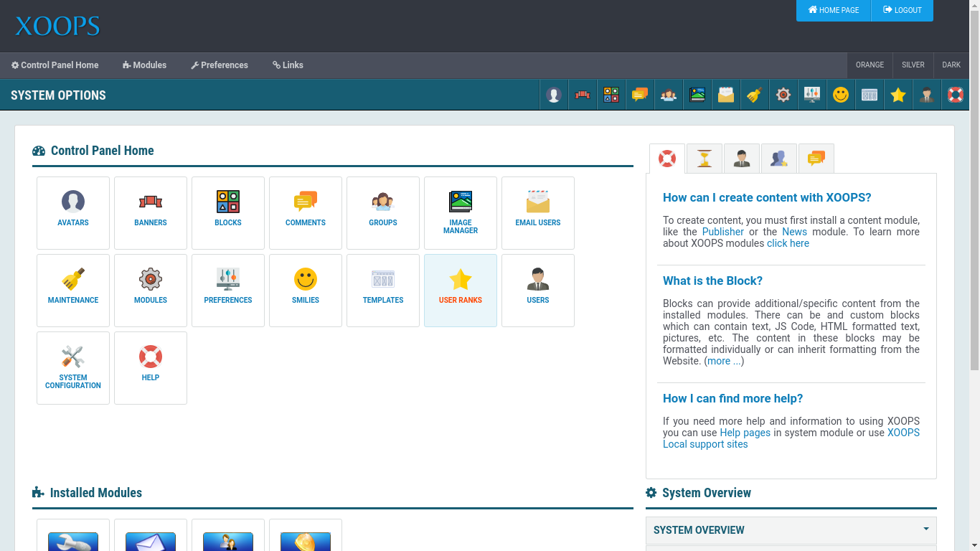Open the Modules menu in the navigation bar
The width and height of the screenshot is (980, 551).
(145, 65)
